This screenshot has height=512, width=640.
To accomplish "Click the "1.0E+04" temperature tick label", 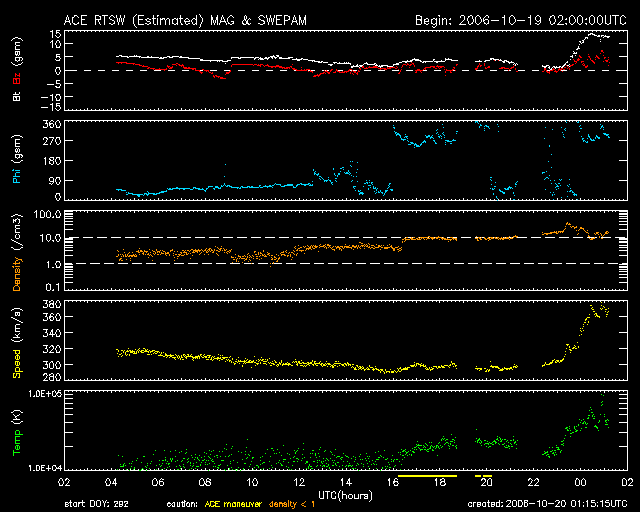I will click(44, 468).
